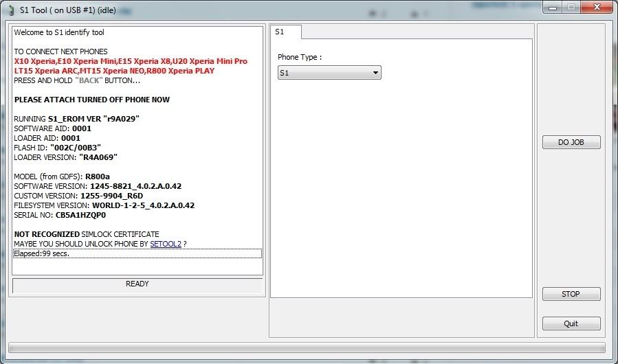
Task: Click software version 1245-8821_4.0.2.A.0.42
Action: 135,186
